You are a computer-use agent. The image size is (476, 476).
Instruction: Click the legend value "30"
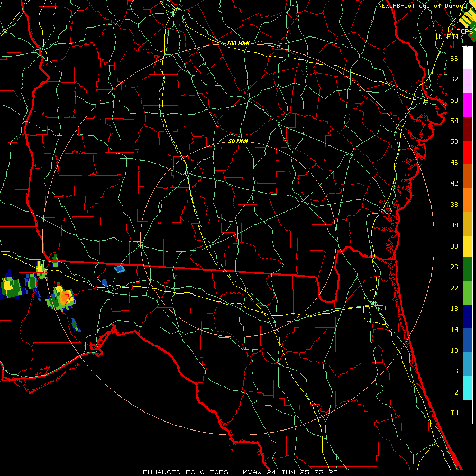tap(454, 246)
